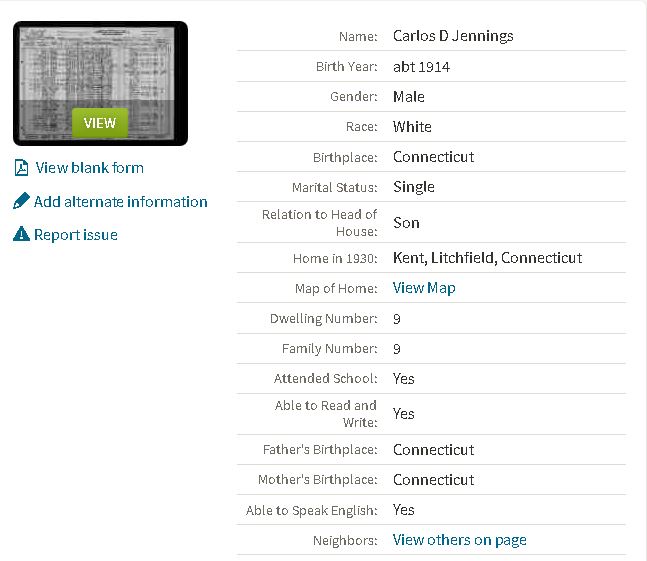Click the pencil icon for alternate information

(21, 202)
